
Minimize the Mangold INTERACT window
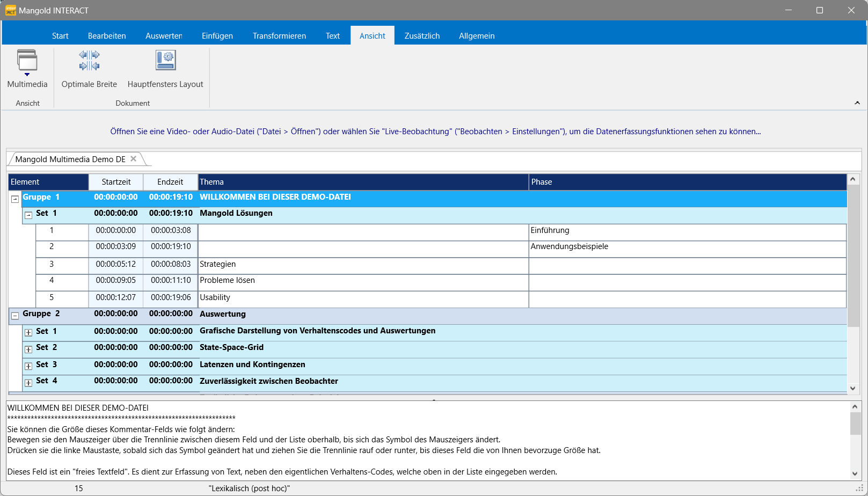coord(789,10)
